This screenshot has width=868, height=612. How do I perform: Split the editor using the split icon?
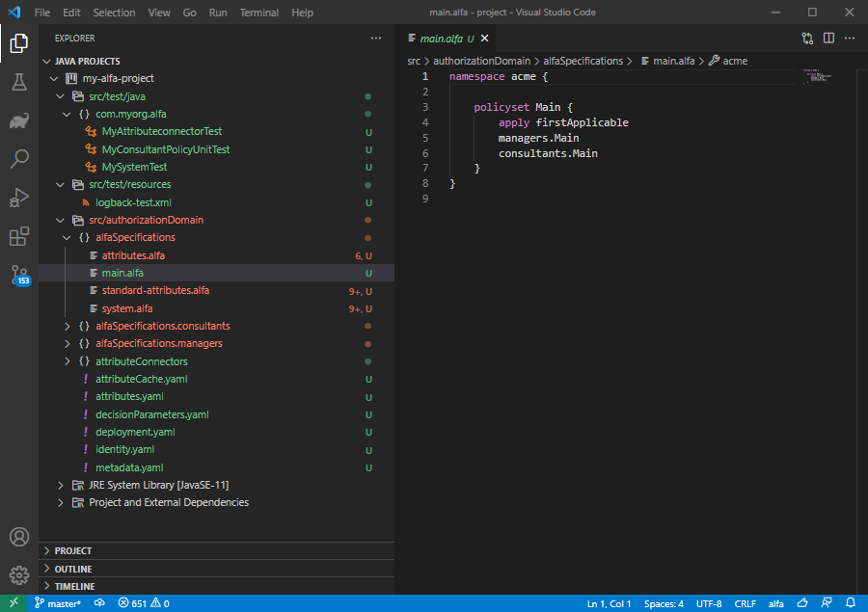[830, 36]
